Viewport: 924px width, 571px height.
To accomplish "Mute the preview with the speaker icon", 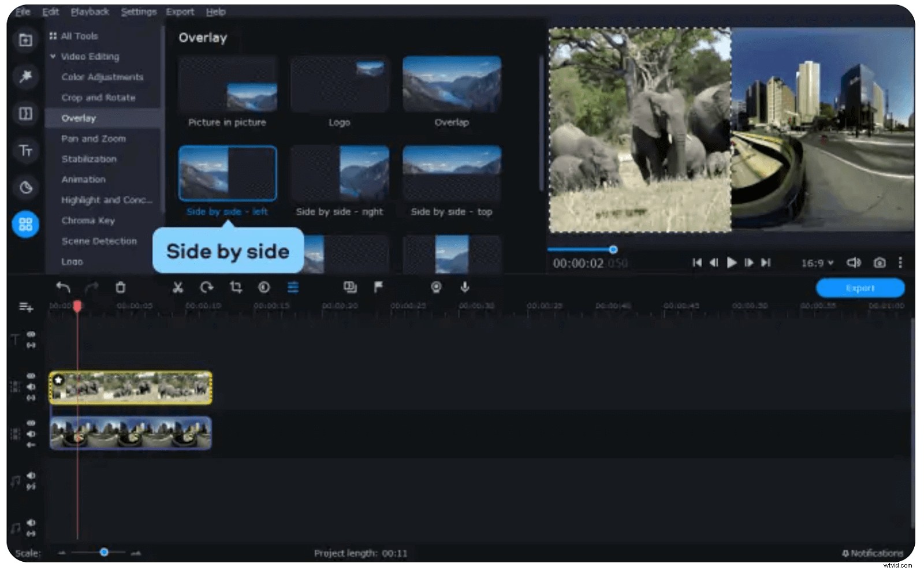I will 854,262.
